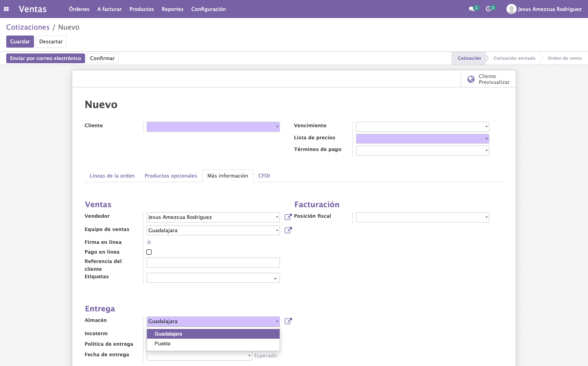Select Guadalajara in Almacén list

pyautogui.click(x=213, y=334)
